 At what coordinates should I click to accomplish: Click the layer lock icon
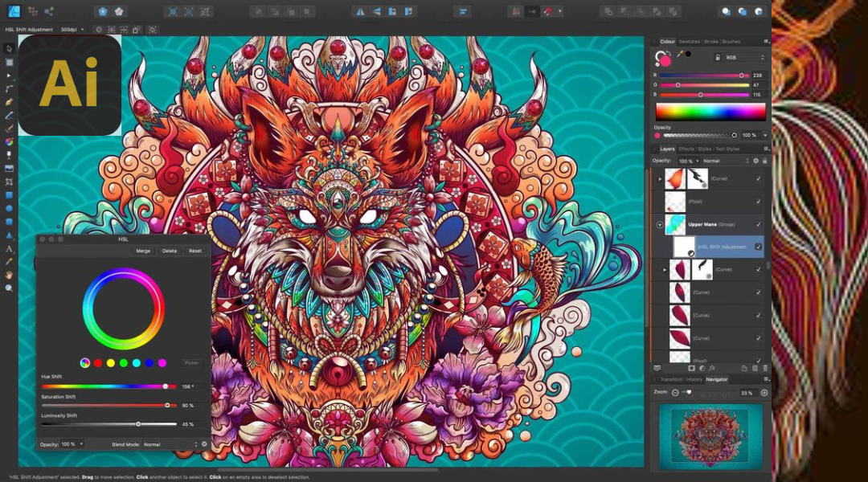(765, 161)
